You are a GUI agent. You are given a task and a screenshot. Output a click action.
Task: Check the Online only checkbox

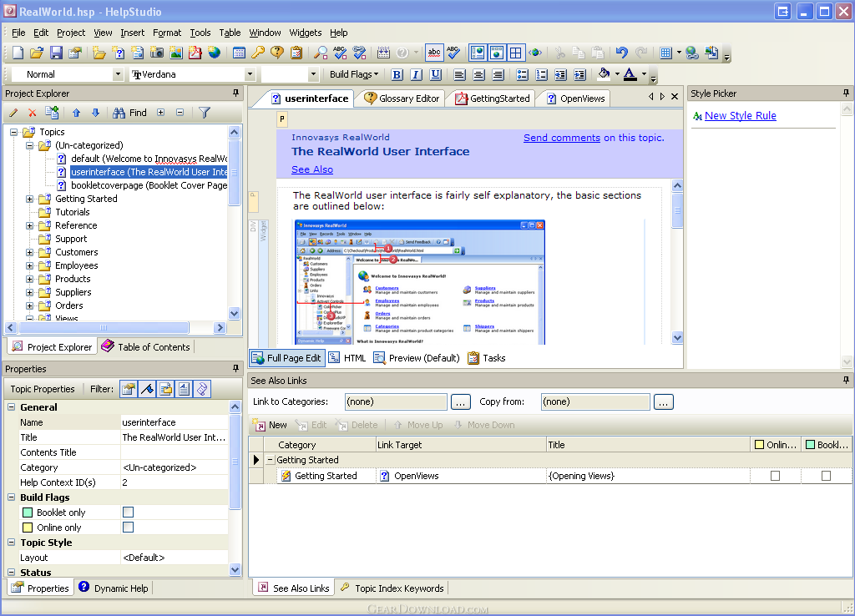click(x=128, y=528)
